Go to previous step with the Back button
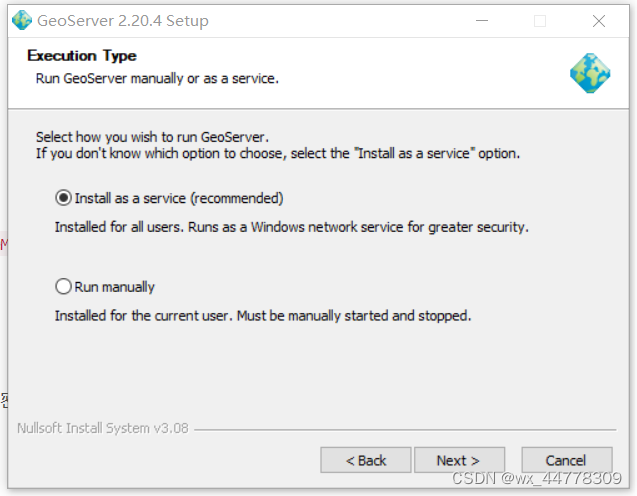This screenshot has width=637, height=496. pyautogui.click(x=366, y=460)
